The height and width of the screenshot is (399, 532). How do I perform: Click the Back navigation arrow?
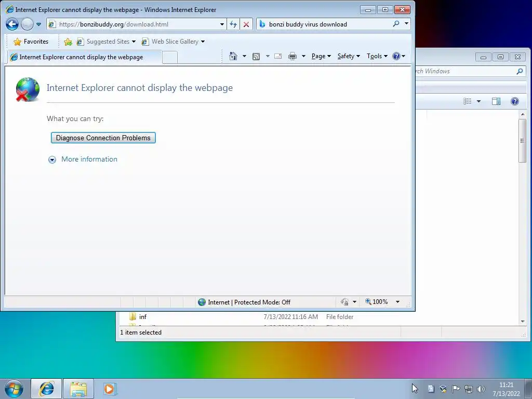pyautogui.click(x=12, y=24)
